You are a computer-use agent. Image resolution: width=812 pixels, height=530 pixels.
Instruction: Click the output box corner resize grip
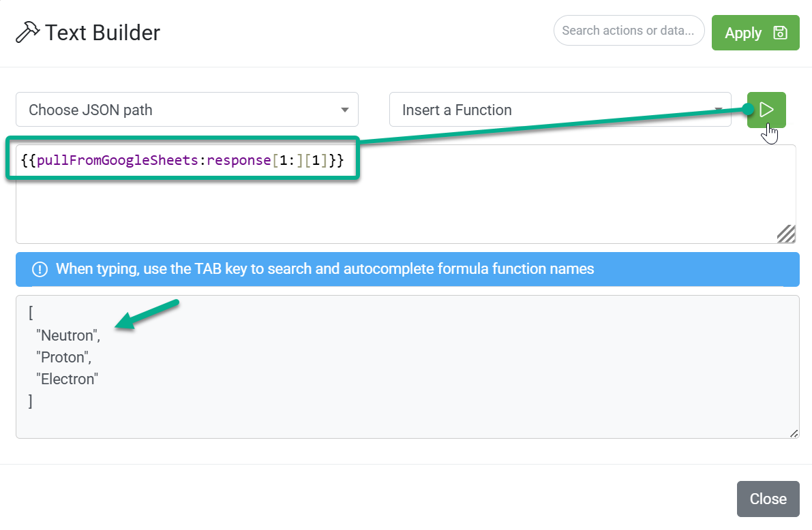[x=794, y=433]
